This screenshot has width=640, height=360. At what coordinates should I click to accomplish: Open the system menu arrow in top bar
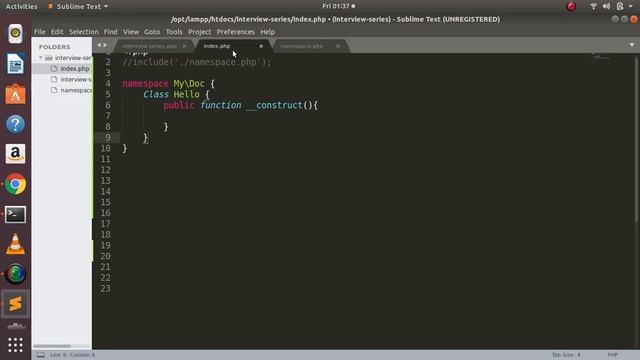coord(631,6)
